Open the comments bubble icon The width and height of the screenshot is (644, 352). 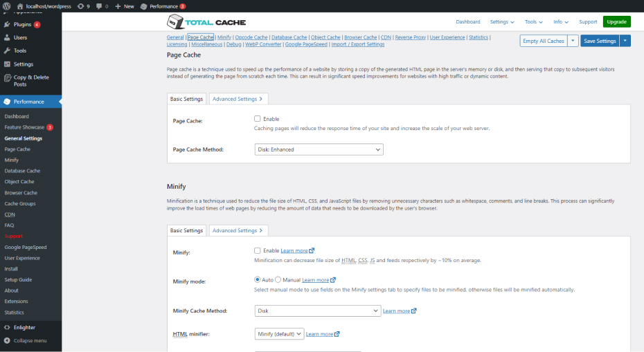(99, 6)
